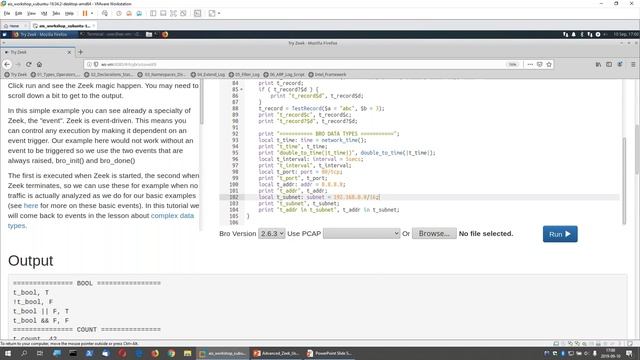Click the Xubuntu panel bluetooth icon
Viewport: 640px width, 360px height.
[582, 34]
